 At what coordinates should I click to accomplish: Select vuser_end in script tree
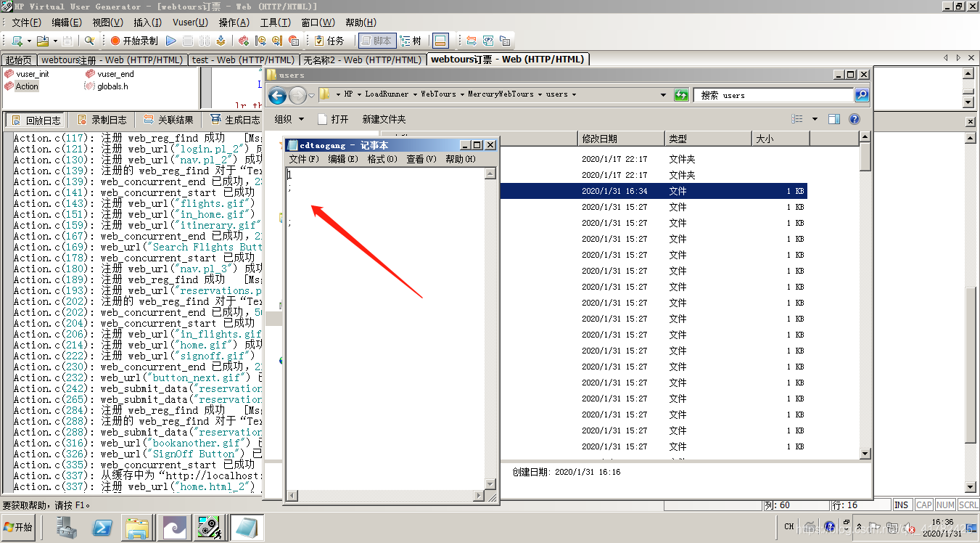110,74
